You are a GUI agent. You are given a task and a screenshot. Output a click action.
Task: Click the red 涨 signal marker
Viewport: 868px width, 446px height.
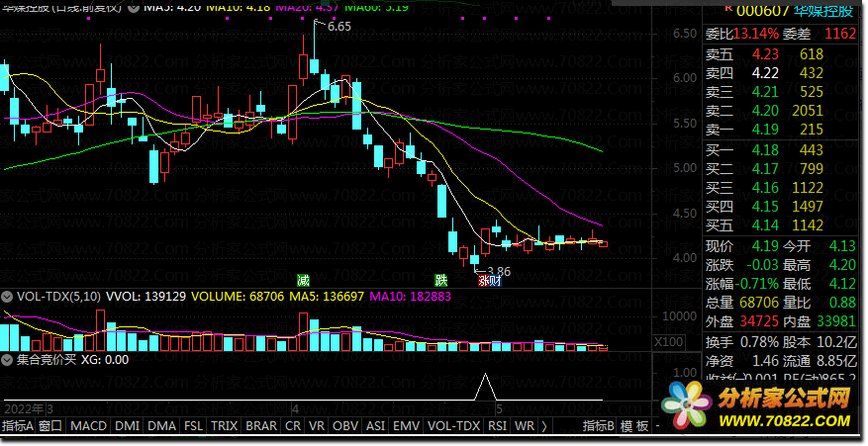484,281
